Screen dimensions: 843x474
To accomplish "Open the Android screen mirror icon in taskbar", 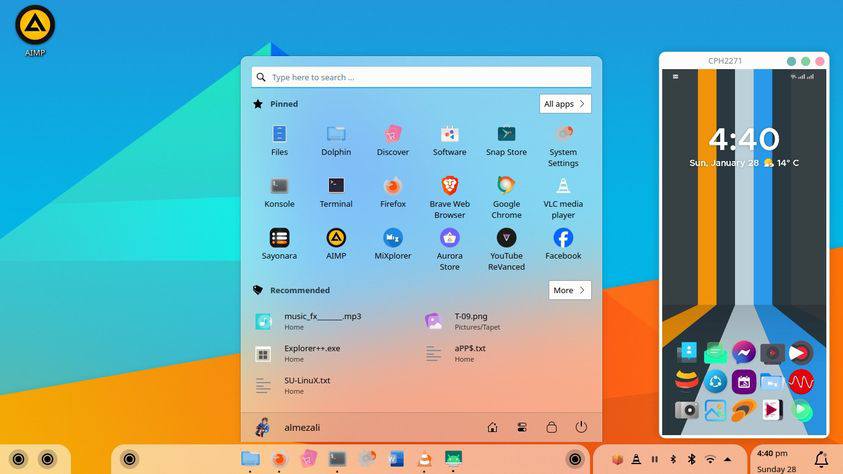I will 453,458.
